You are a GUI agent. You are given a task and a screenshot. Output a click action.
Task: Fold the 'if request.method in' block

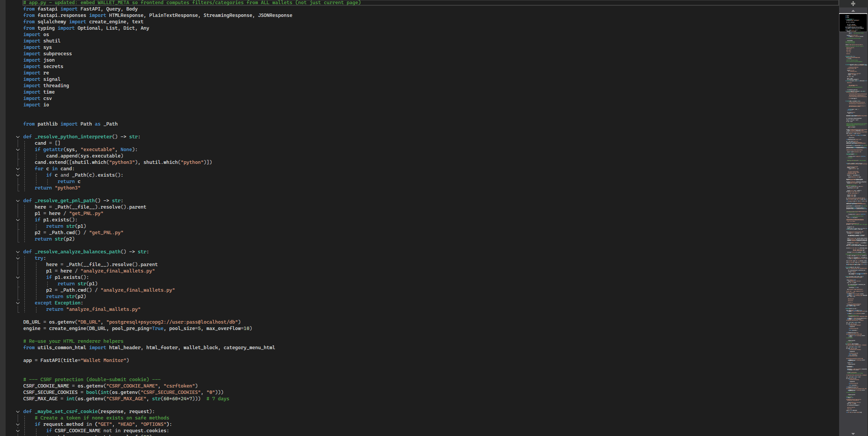click(x=18, y=424)
